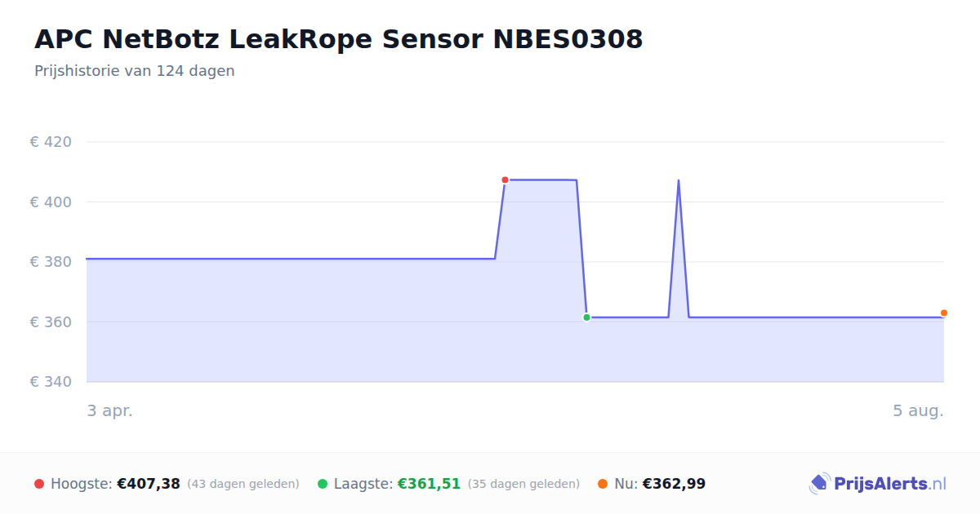Open the PrijsAlerts.nl brand link
Screen dimensions: 980x514
[878, 484]
